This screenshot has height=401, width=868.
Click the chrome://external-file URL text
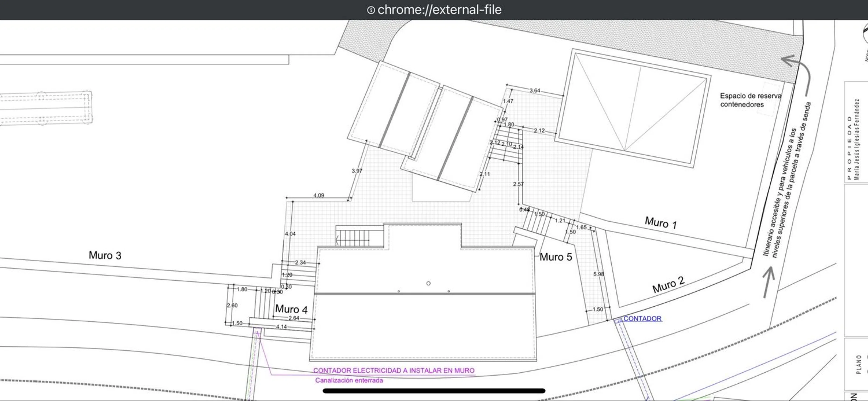[x=439, y=10]
